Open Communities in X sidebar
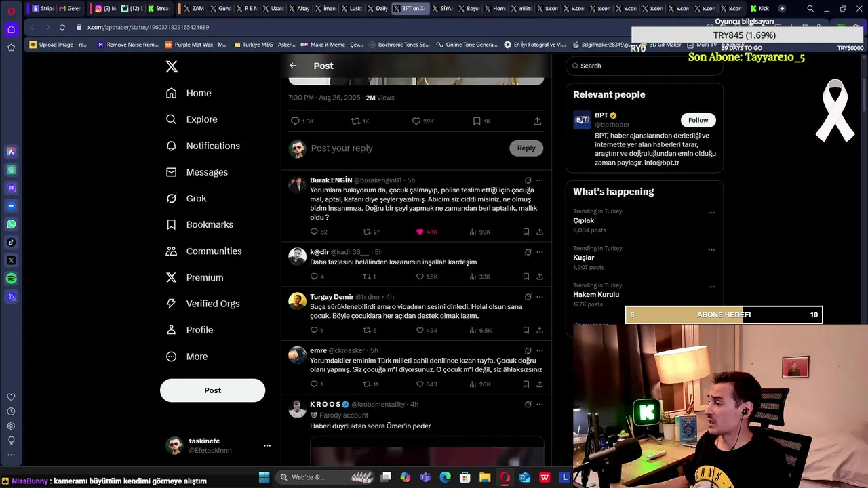The width and height of the screenshot is (868, 488). click(204, 251)
